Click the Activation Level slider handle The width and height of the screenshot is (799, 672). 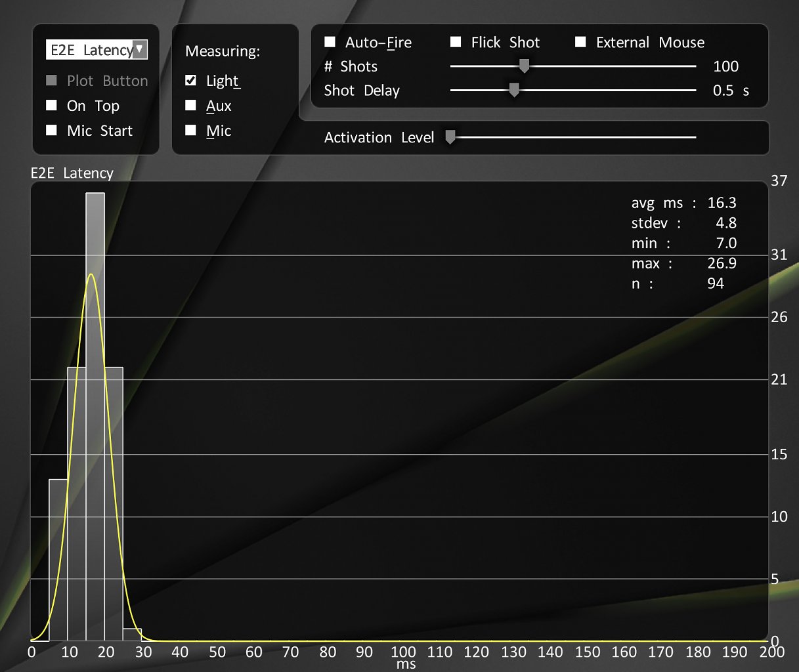pos(450,137)
